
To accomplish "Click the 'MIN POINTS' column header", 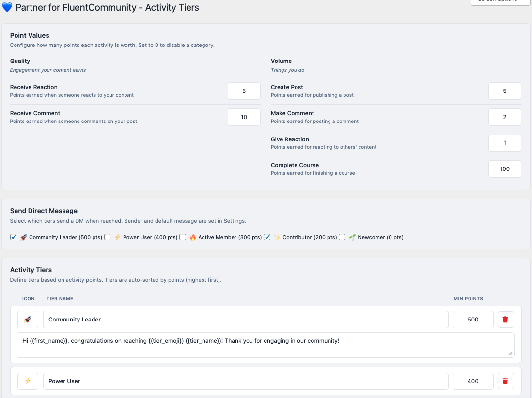I will pos(468,299).
